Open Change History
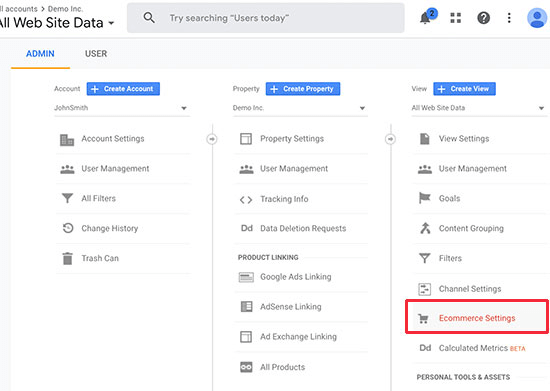 click(x=110, y=228)
